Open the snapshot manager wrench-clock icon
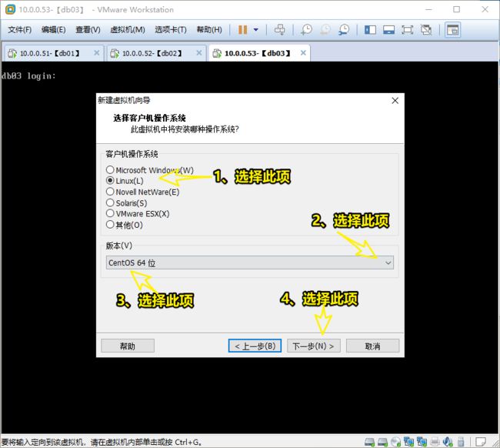500x448 pixels. click(x=344, y=30)
